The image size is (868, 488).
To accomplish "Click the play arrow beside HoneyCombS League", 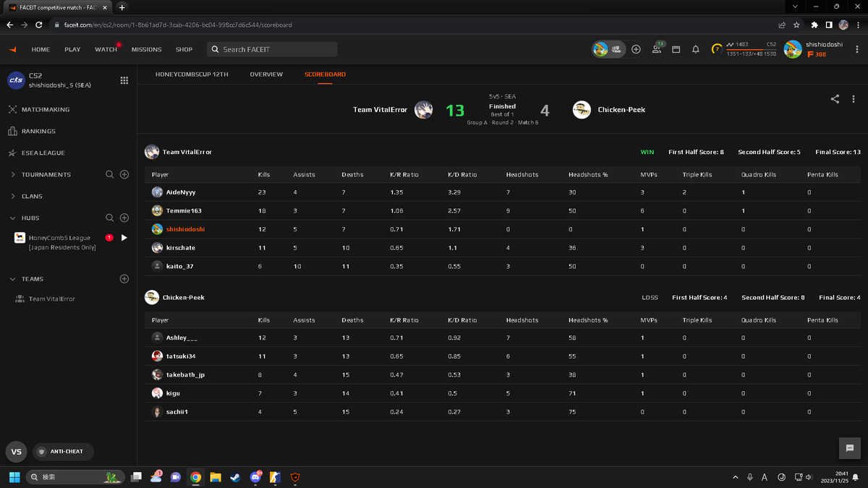I will coord(124,238).
